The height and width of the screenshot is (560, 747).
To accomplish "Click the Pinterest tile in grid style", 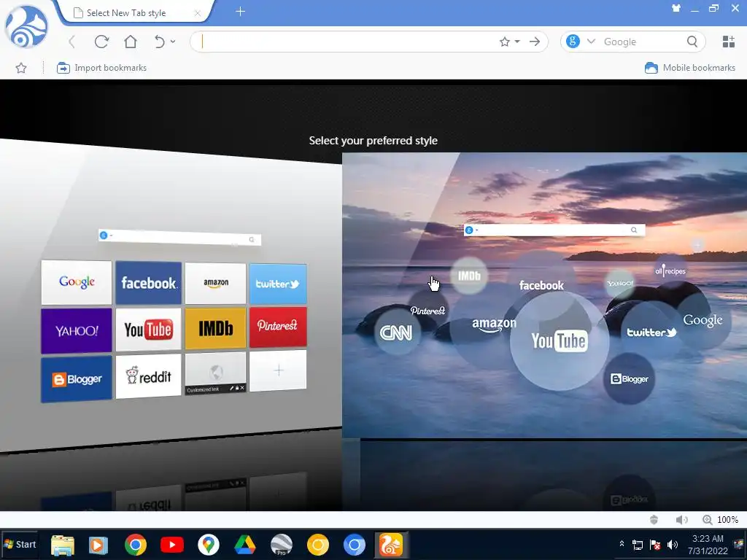I will pyautogui.click(x=278, y=327).
